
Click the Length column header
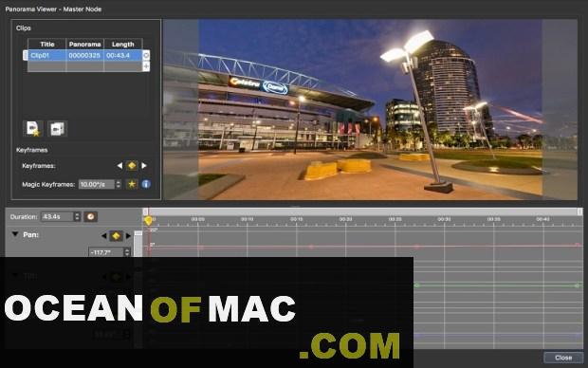coord(123,45)
